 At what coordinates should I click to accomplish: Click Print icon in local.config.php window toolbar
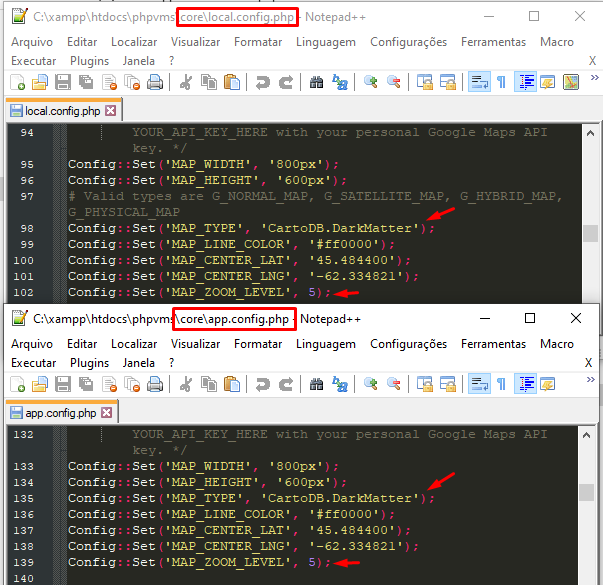pos(155,82)
